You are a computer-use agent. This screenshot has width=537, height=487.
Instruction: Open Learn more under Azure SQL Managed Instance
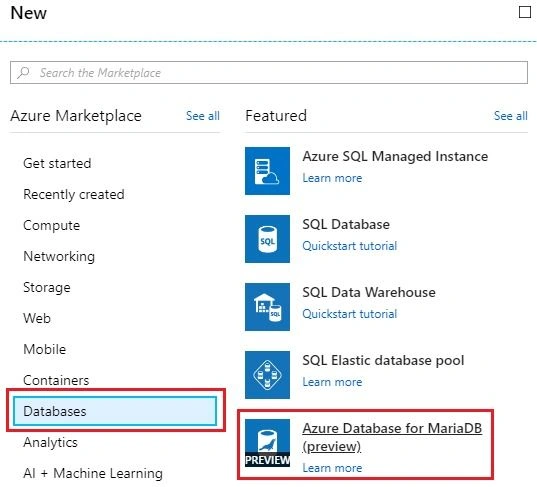(332, 178)
